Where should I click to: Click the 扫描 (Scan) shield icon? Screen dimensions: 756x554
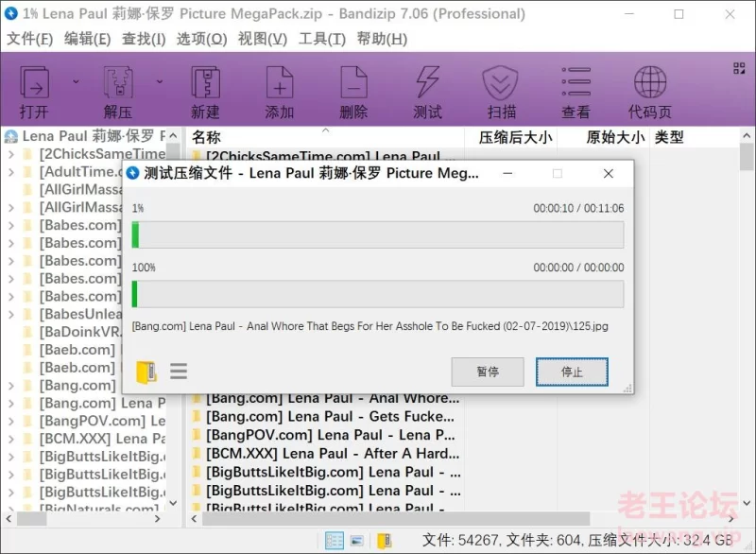point(501,82)
